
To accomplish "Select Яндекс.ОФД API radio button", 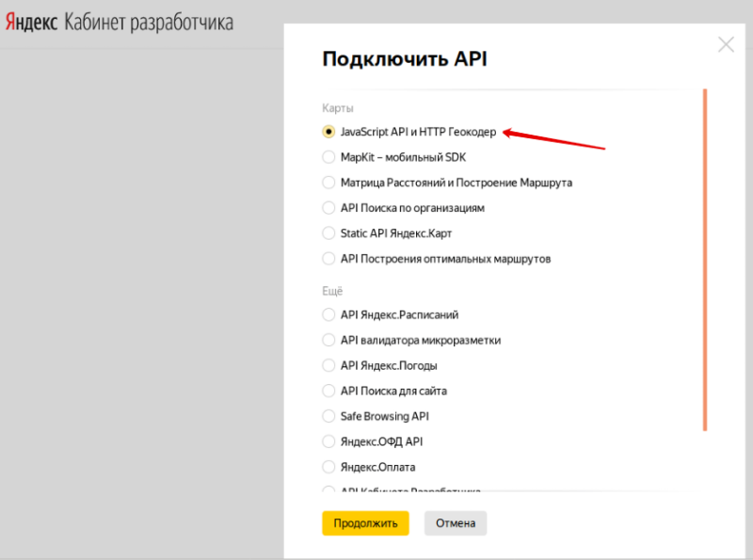I will click(x=328, y=441).
